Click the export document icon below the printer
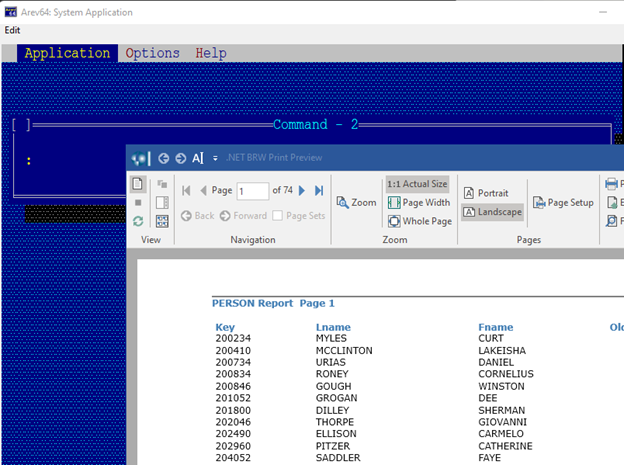Viewport: 624px width, 465px height. click(612, 203)
